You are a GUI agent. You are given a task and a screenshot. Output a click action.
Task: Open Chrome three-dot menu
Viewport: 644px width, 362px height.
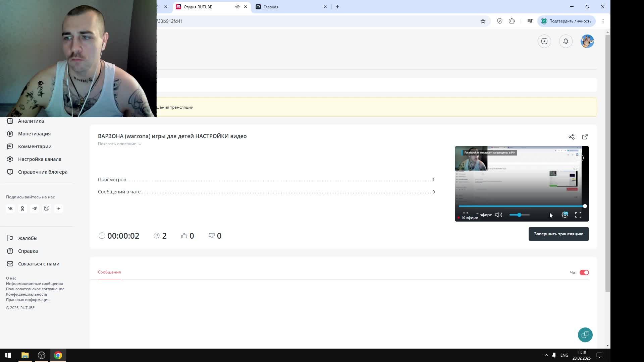tap(603, 21)
